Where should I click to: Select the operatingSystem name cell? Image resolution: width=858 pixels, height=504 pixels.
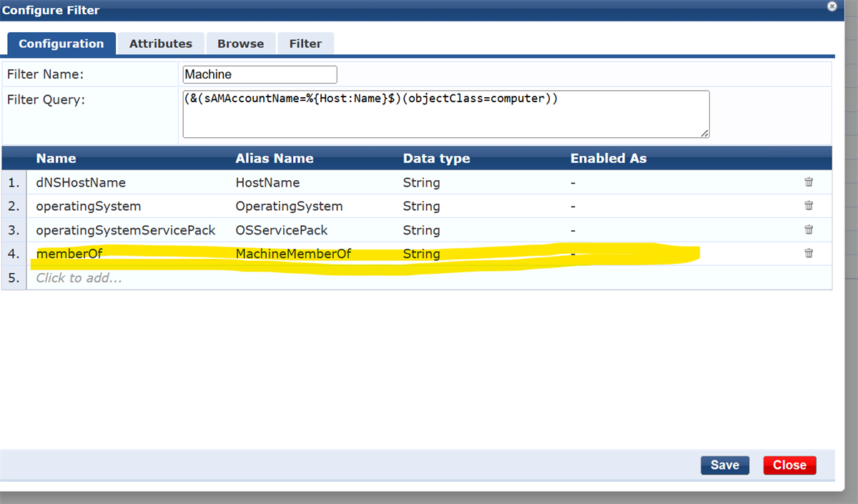click(x=89, y=206)
